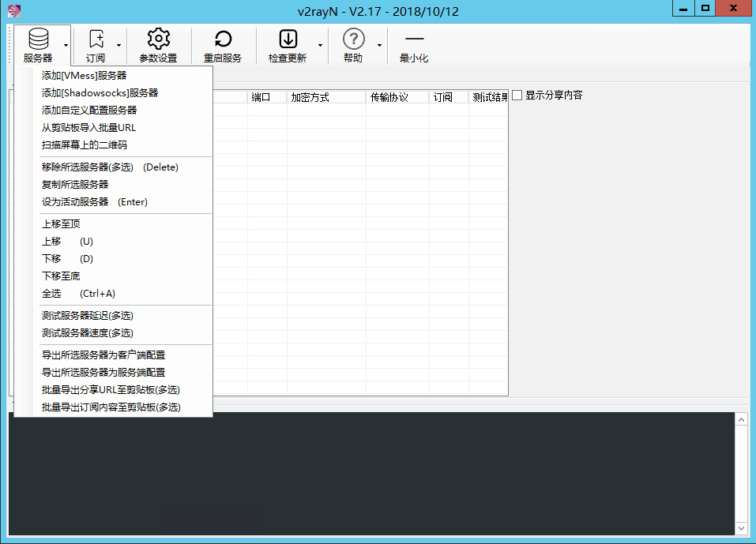The height and width of the screenshot is (544, 756).
Task: Click the Check Update download icon
Action: coord(288,39)
